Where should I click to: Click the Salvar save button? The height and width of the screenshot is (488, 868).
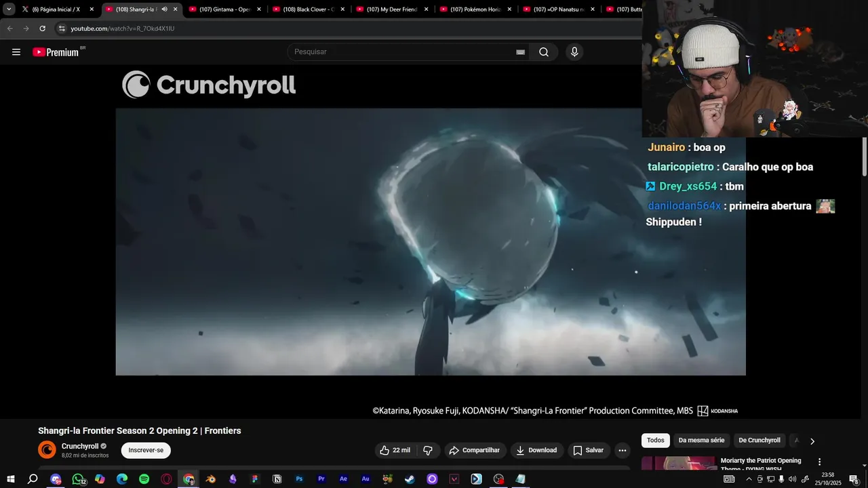(x=588, y=450)
